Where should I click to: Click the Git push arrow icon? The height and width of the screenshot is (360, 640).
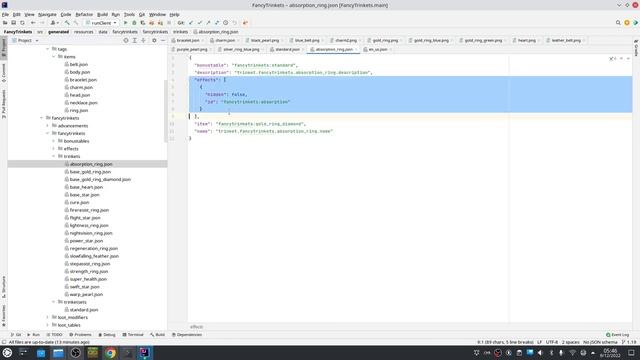pos(208,23)
